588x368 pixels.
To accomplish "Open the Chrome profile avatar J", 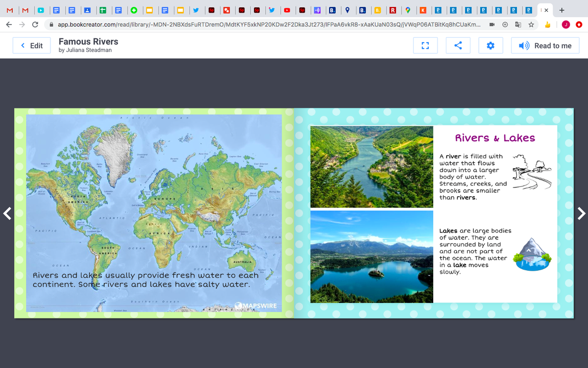I will (x=565, y=25).
